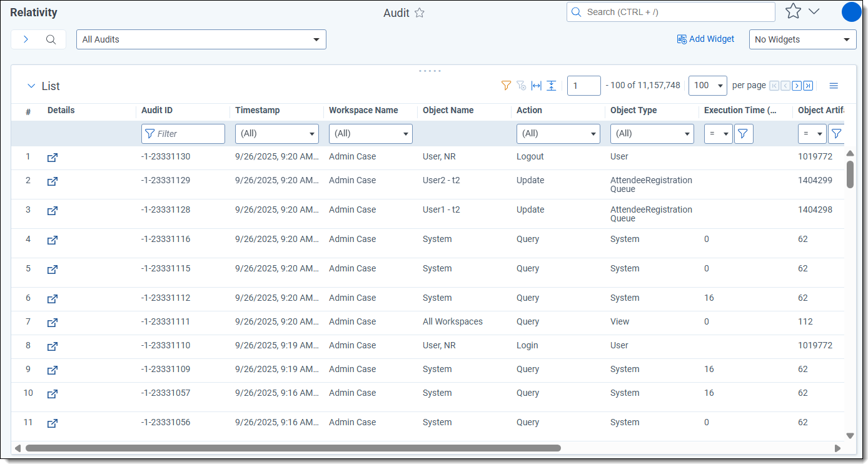Open the All Audits view dropdown
This screenshot has height=464, width=868.
coord(201,39)
